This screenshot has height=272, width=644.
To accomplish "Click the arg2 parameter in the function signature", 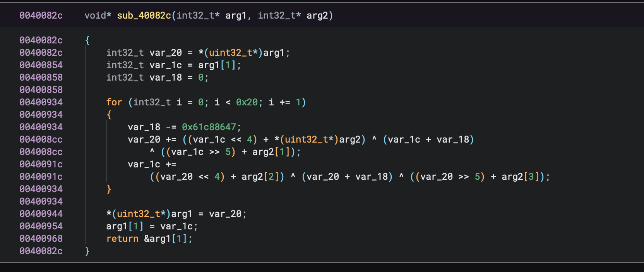I will pos(317,15).
